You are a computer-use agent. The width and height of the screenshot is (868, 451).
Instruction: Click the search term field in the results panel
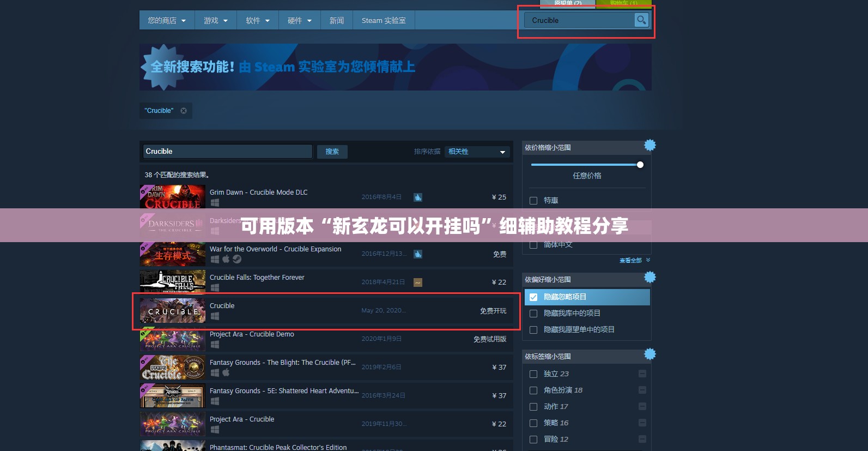pyautogui.click(x=228, y=152)
